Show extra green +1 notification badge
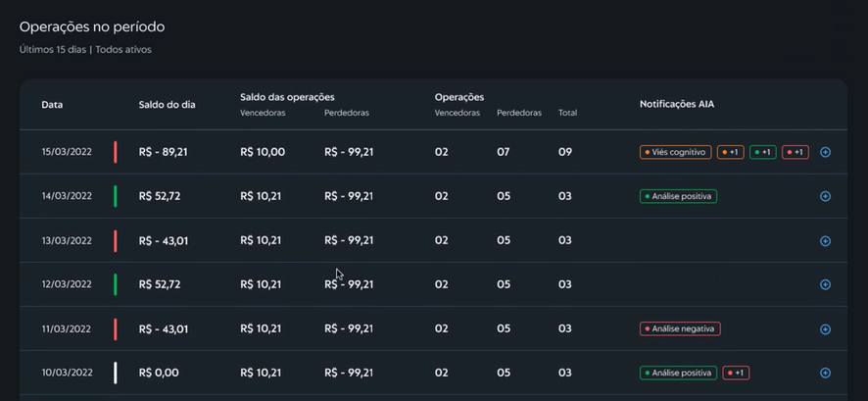The width and height of the screenshot is (868, 401). coord(762,153)
